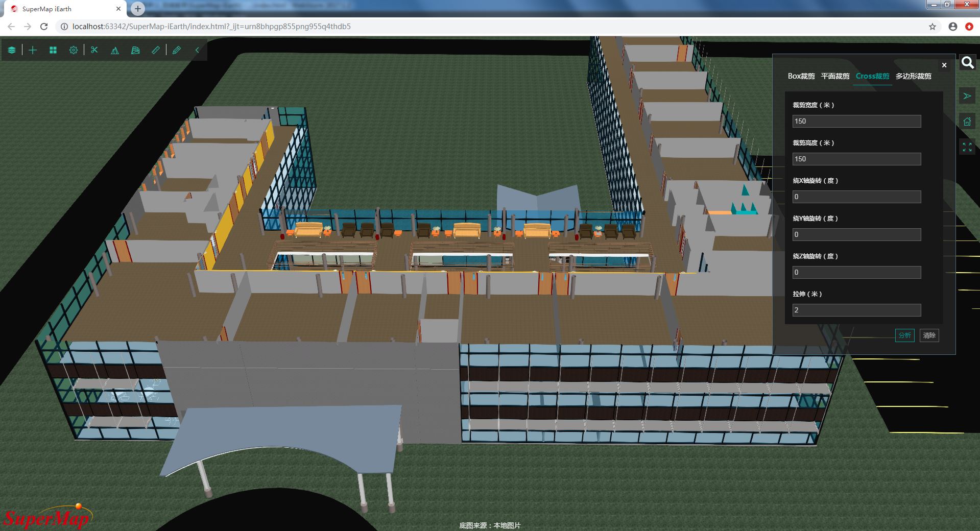Click the 底图来源:本地图片 text

pos(490,525)
